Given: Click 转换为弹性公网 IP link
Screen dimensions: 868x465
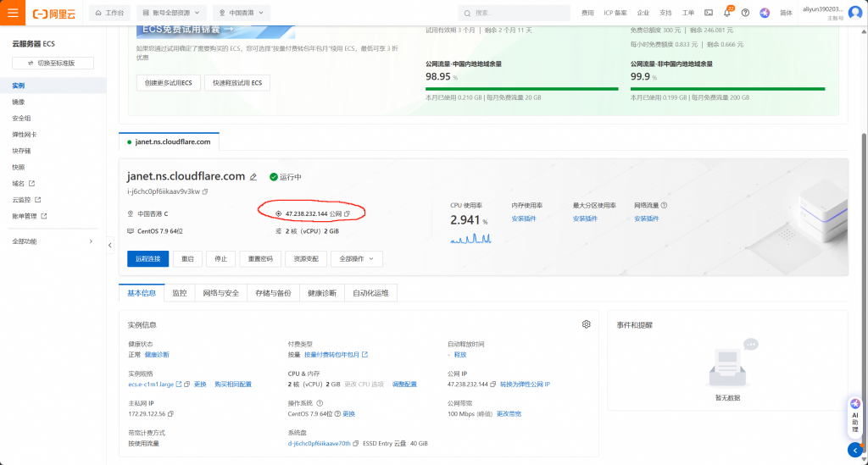Looking at the screenshot, I should 525,385.
